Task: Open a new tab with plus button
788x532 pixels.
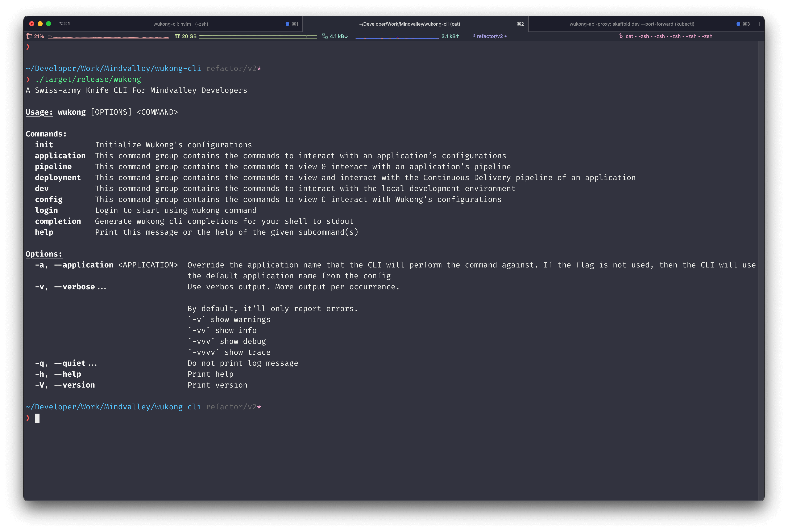Action: coord(759,24)
